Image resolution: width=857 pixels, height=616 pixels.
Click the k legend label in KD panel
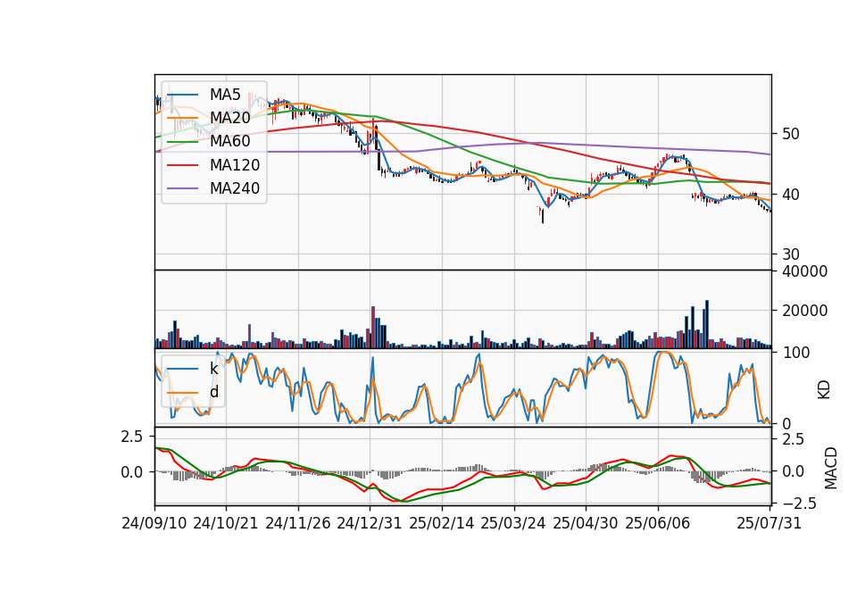click(x=213, y=369)
